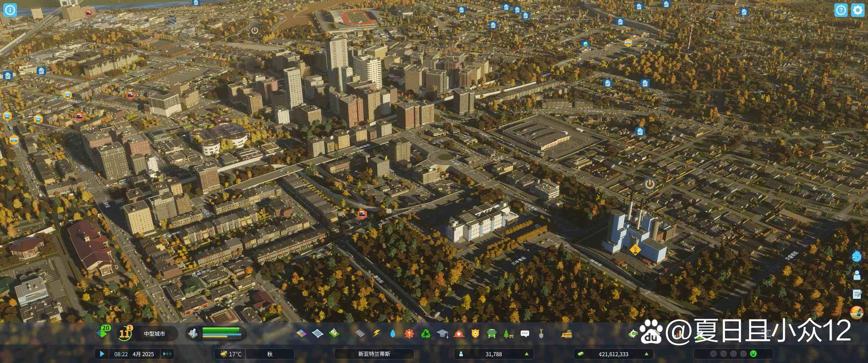Expand the money ¢21,612,333 panel
Image resolution: width=868 pixels, height=363 pixels.
613,354
